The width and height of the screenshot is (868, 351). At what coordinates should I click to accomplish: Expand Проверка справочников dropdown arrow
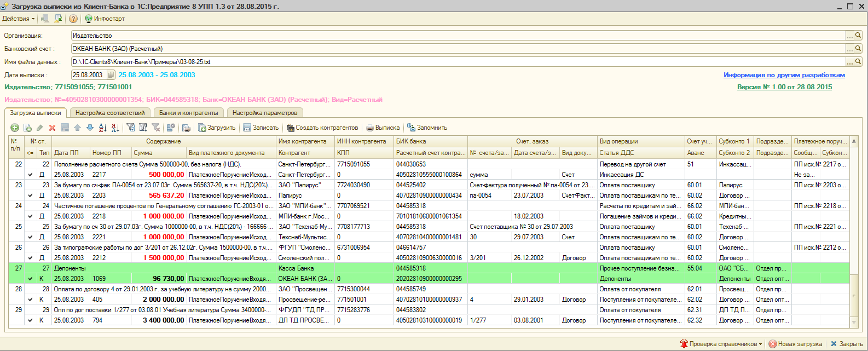(761, 344)
